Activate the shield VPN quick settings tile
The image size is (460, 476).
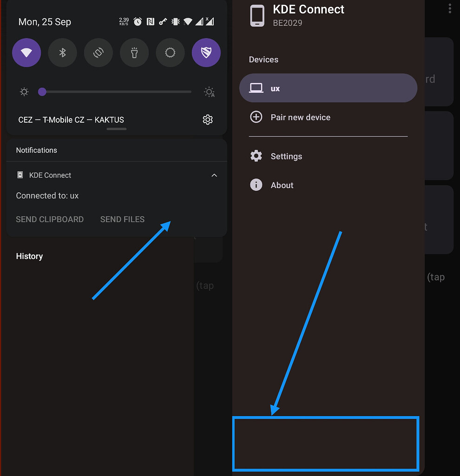click(206, 53)
